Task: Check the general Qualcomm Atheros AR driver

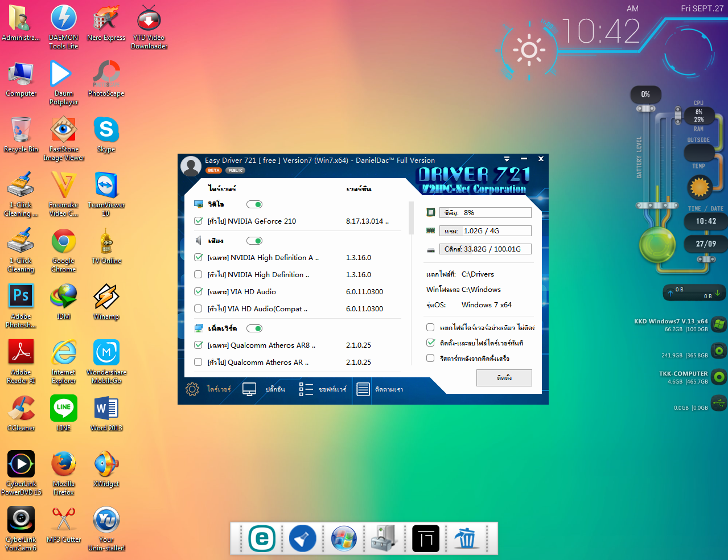Action: [198, 362]
